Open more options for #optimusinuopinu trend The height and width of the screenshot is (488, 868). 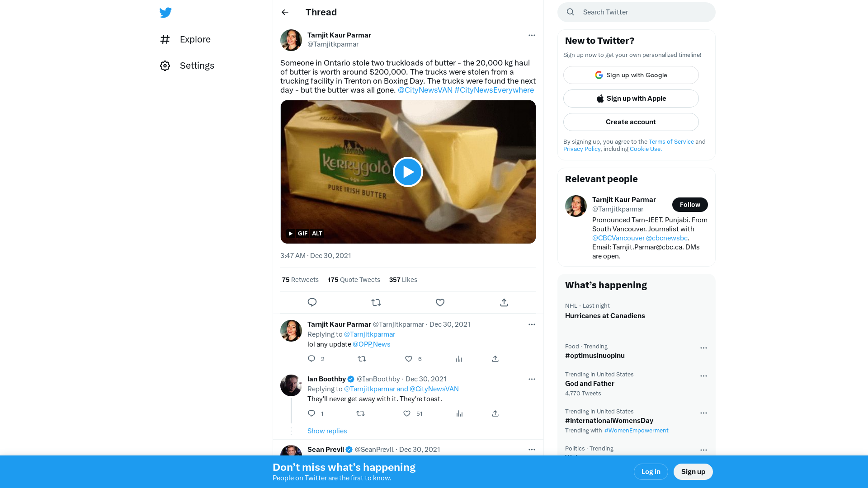[703, 348]
